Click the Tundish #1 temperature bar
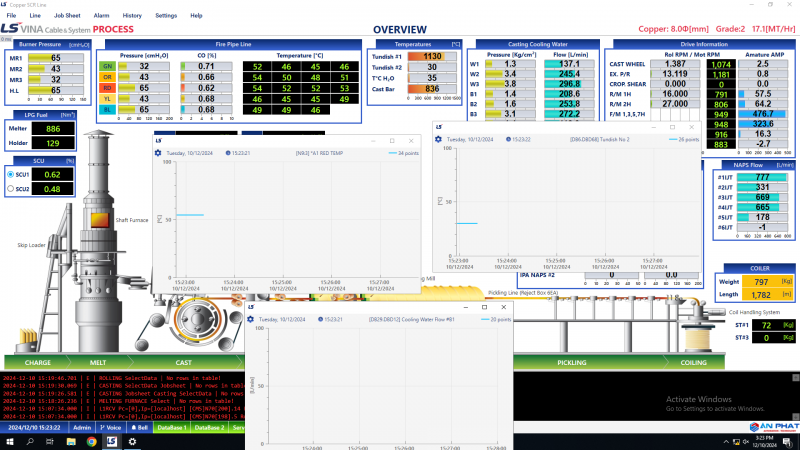This screenshot has height=450, width=800. 432,57
